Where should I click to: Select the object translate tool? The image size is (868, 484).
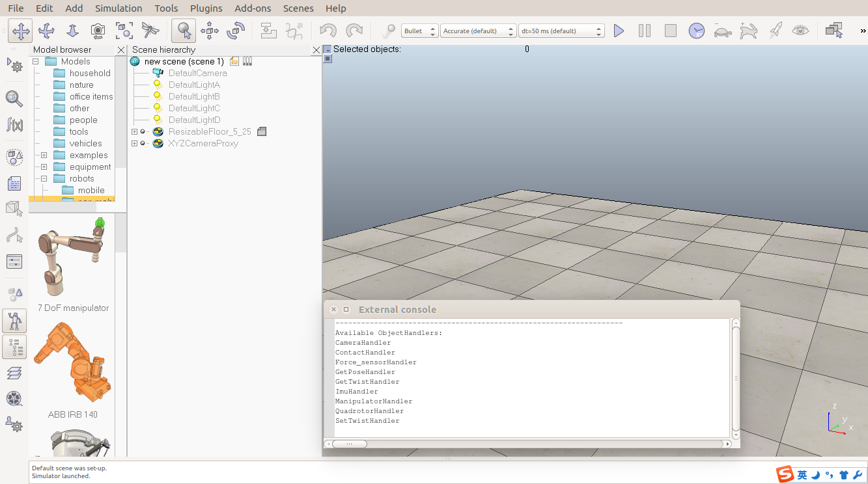210,31
